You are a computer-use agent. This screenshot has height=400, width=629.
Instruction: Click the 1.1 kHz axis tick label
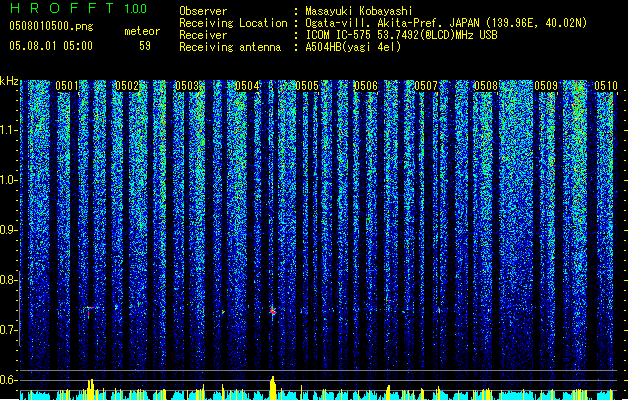click(x=9, y=130)
